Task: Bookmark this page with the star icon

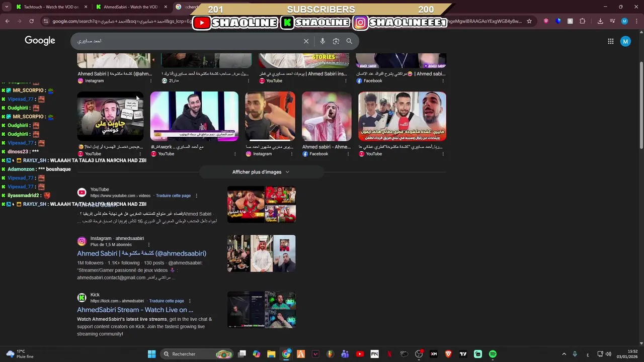Action: coord(529,21)
